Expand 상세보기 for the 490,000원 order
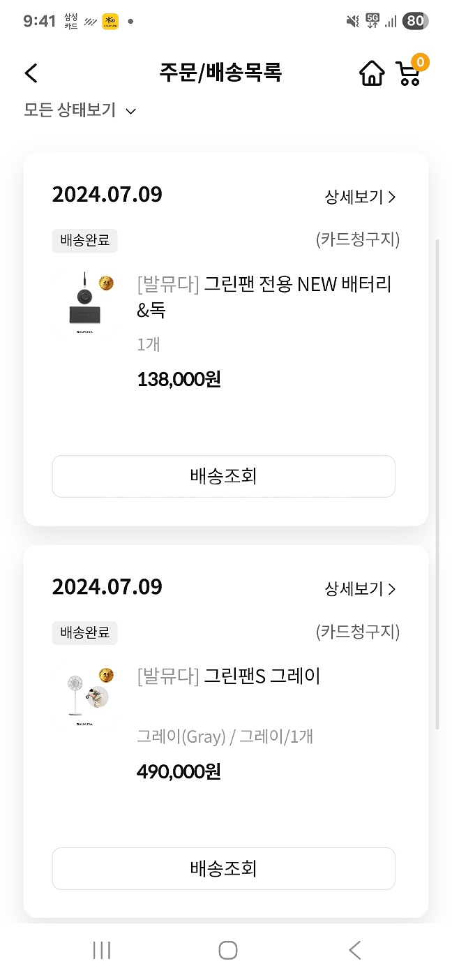This screenshot has height=980, width=452. click(x=361, y=590)
